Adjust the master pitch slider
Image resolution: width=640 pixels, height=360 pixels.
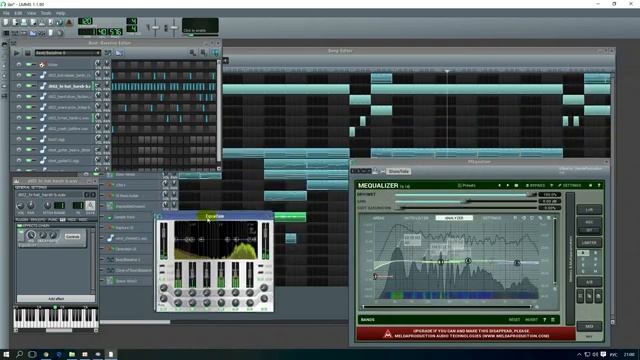[x=173, y=28]
